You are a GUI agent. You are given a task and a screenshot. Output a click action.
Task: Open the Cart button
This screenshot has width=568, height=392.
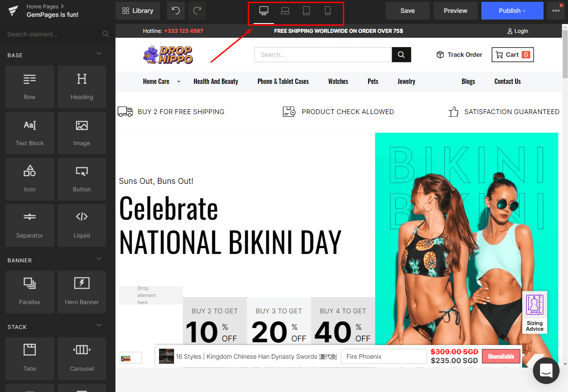click(512, 55)
